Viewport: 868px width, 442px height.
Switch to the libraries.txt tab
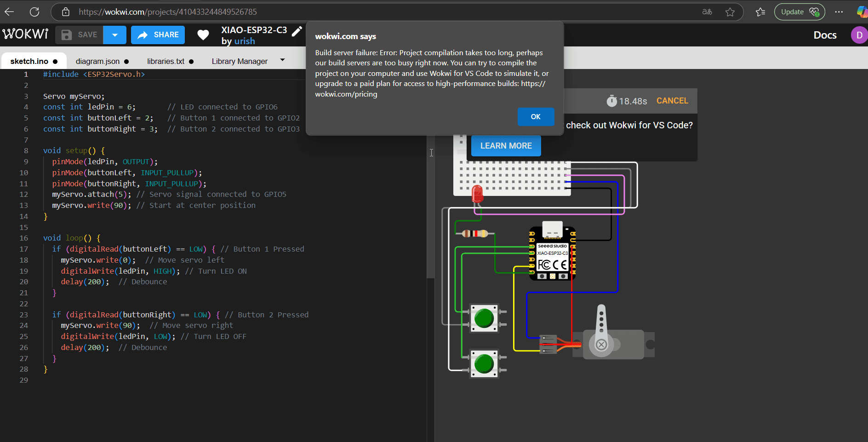(170, 61)
